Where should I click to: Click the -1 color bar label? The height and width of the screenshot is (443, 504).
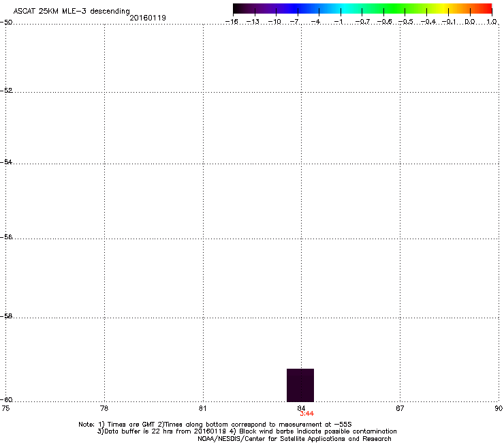click(x=338, y=22)
